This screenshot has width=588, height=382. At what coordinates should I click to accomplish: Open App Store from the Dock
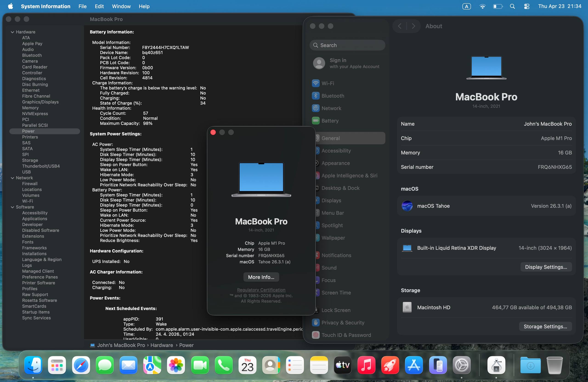(x=414, y=365)
